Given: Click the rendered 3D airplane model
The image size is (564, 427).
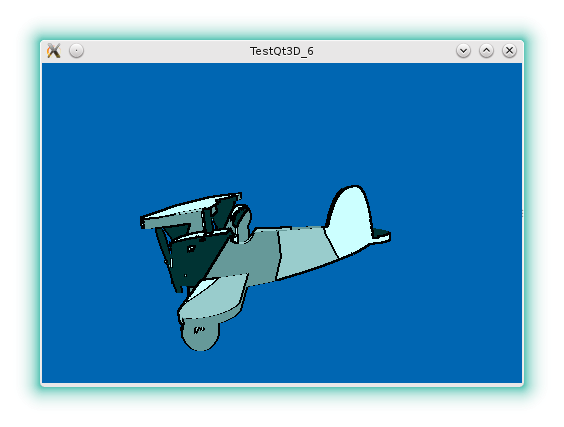Looking at the screenshot, I should (265, 268).
